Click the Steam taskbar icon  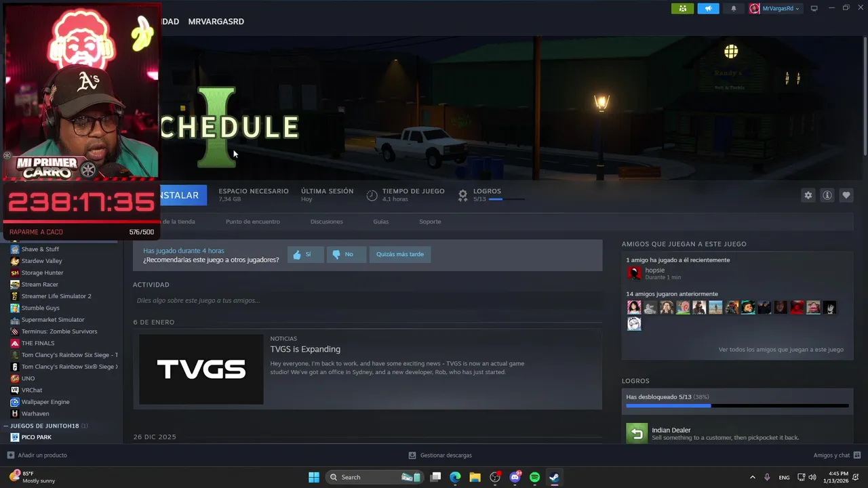click(x=554, y=477)
